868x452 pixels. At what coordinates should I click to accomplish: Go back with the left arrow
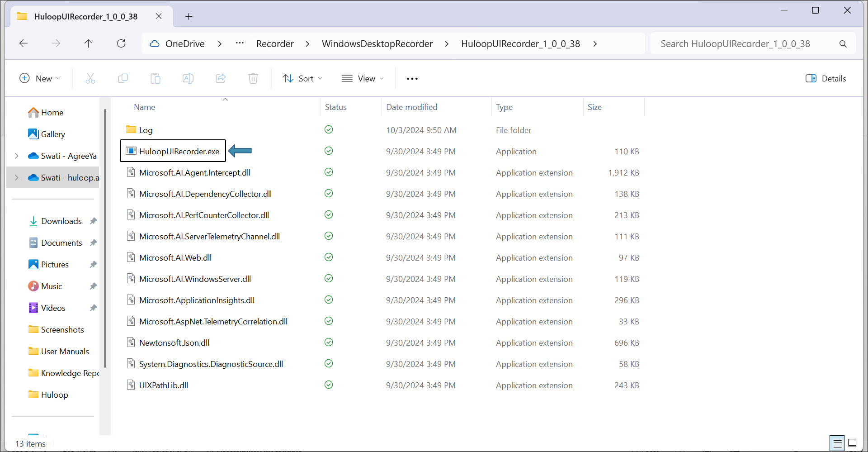tap(24, 43)
